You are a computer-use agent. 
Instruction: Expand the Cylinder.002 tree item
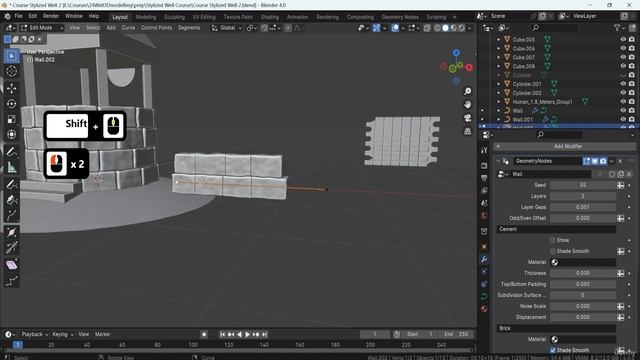(498, 93)
